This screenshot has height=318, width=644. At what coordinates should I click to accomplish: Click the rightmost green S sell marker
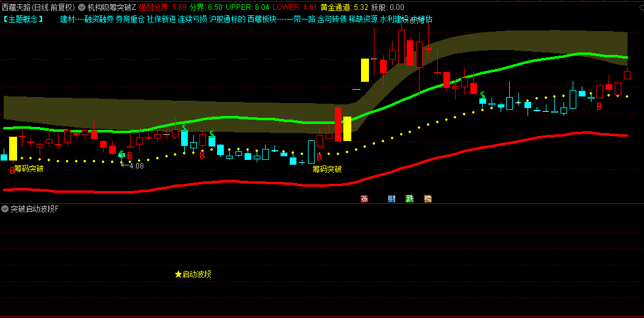[x=482, y=95]
